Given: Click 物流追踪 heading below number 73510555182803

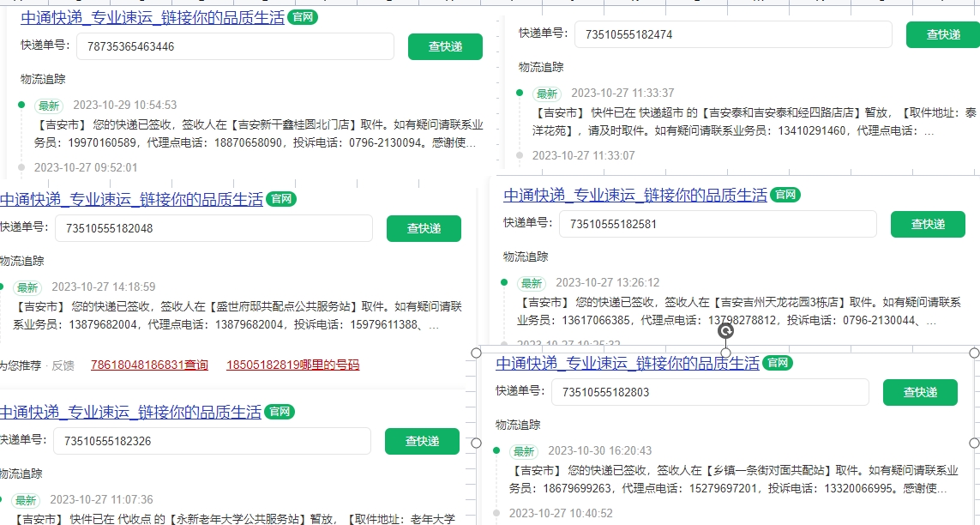Looking at the screenshot, I should tap(518, 425).
